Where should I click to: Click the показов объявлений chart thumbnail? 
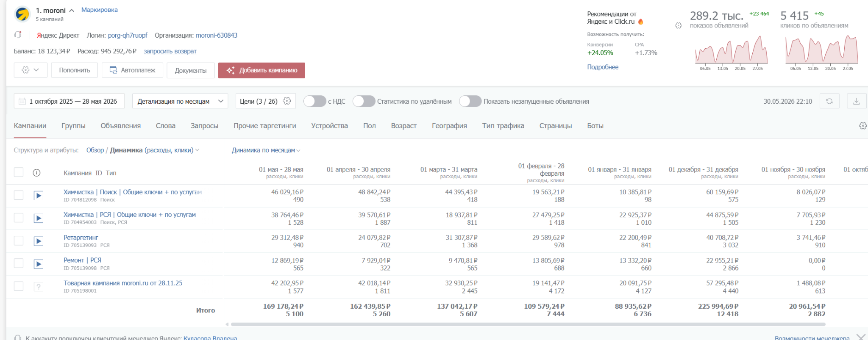pos(731,53)
